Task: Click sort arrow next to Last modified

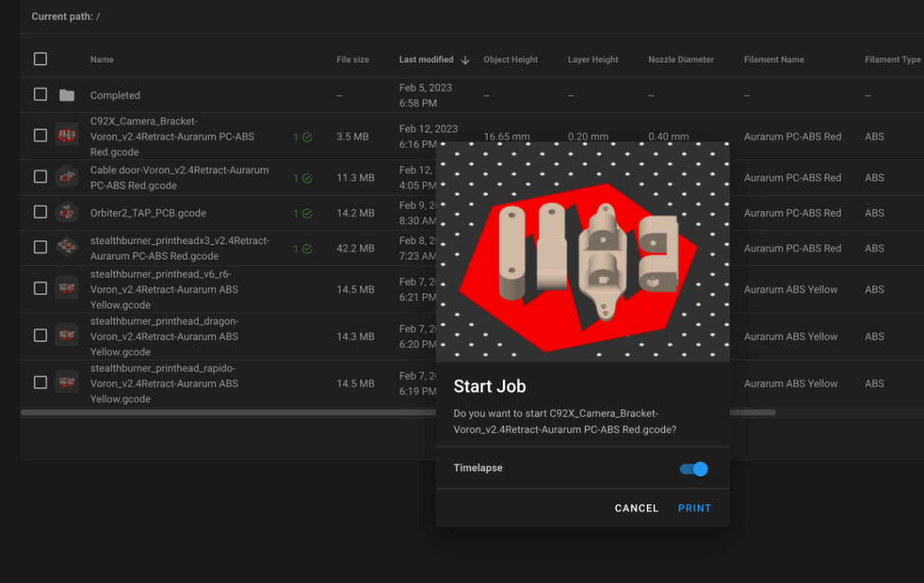Action: [x=465, y=60]
